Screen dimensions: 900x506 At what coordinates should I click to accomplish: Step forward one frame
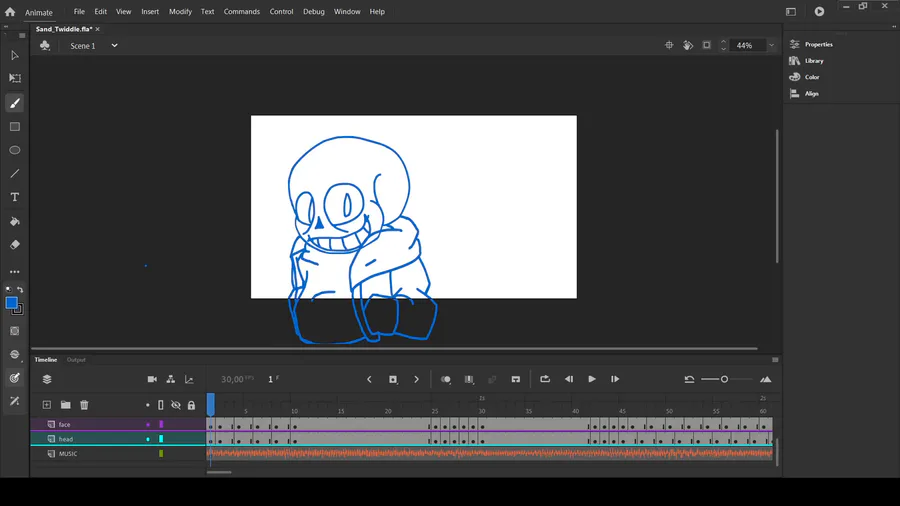(615, 379)
